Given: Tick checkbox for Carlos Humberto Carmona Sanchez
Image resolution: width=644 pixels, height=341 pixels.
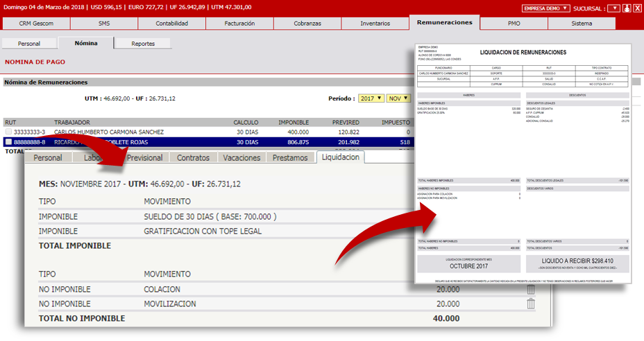Looking at the screenshot, I should click(8, 132).
